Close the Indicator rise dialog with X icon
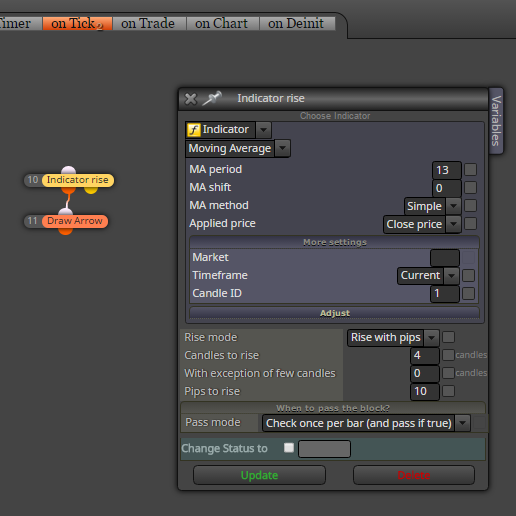Screen dimensions: 516x516 tap(191, 99)
